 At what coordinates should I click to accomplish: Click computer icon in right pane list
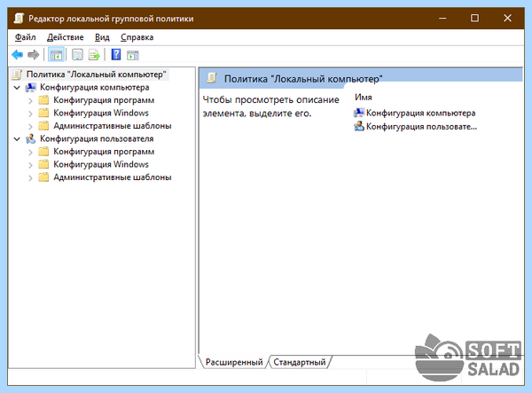[359, 113]
